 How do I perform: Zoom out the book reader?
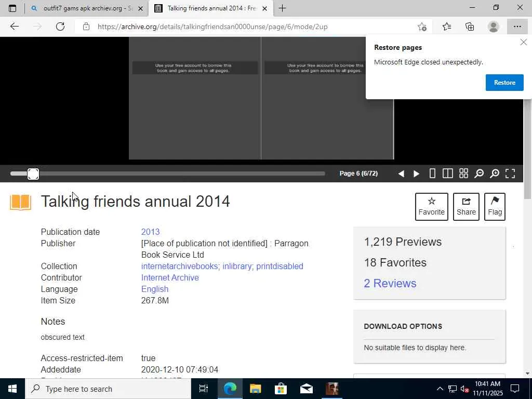(x=479, y=174)
